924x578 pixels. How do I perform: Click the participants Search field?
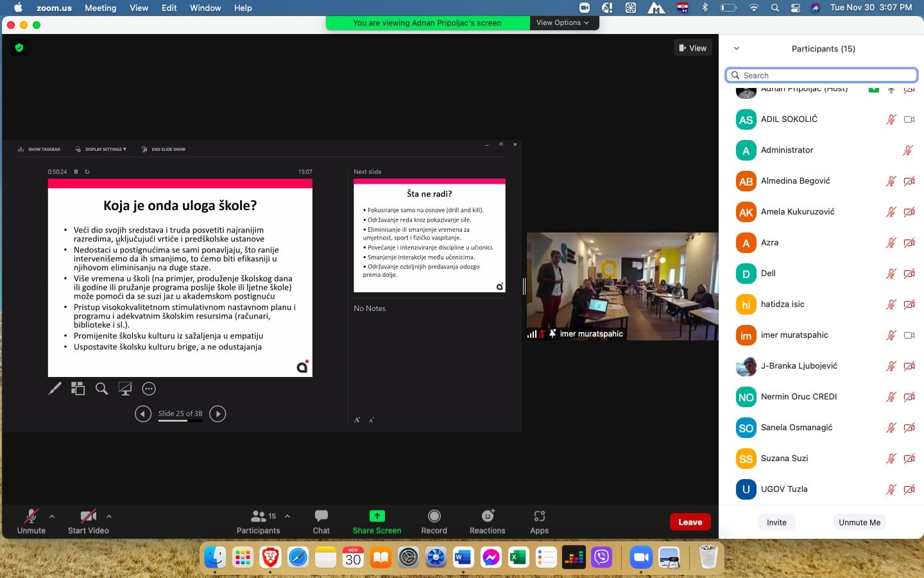click(821, 75)
